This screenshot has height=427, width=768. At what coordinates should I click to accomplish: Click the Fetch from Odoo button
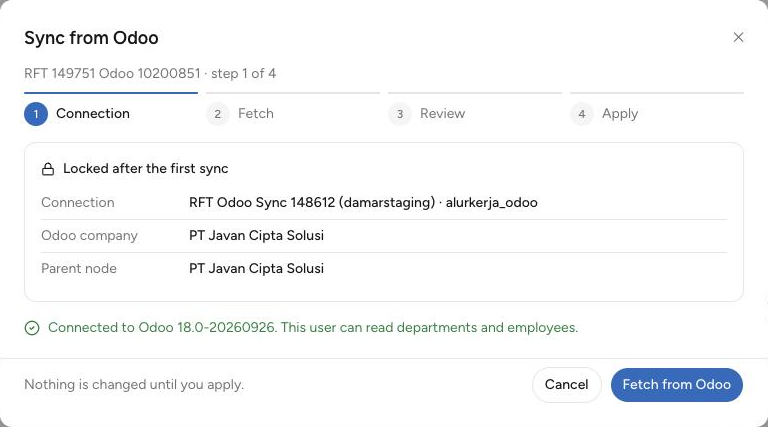[x=676, y=385]
